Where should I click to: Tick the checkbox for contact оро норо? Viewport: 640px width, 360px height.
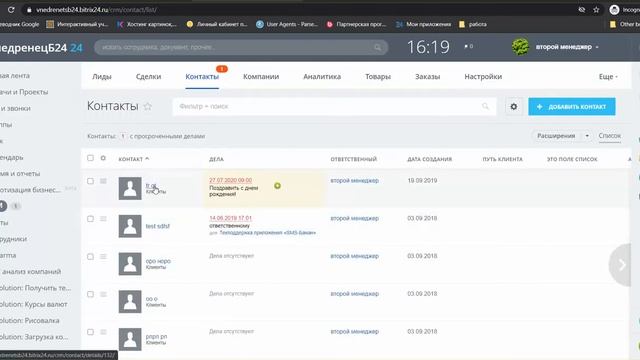90,256
